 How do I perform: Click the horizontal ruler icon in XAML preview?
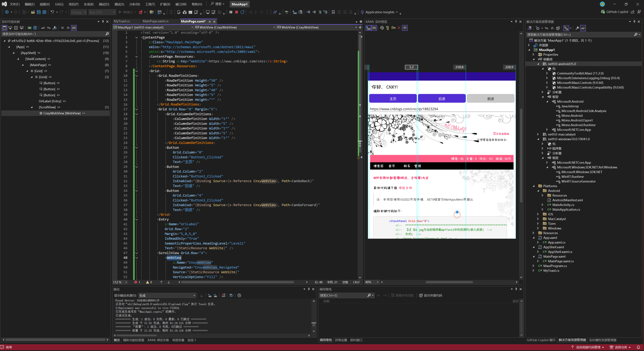click(x=393, y=28)
